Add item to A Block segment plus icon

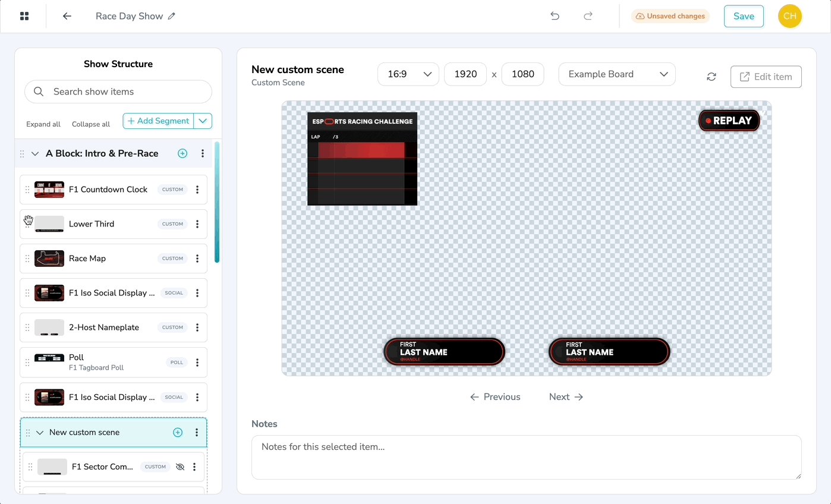click(182, 153)
